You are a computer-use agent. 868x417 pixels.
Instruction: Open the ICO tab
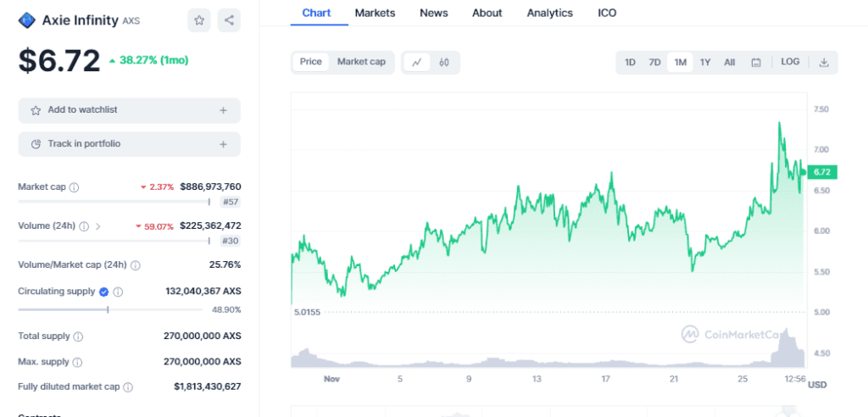tap(607, 13)
